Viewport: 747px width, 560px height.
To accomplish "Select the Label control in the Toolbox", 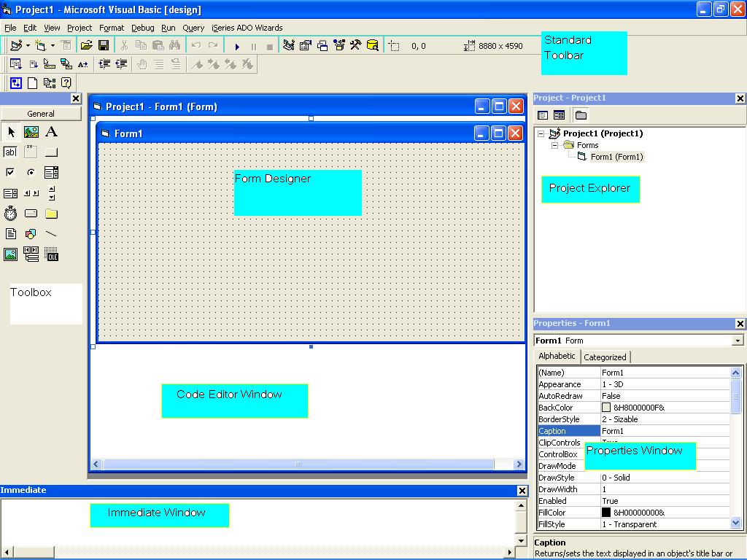I will click(52, 132).
